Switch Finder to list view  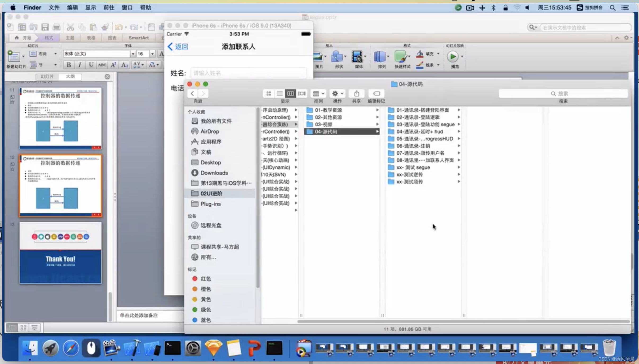[x=279, y=94]
